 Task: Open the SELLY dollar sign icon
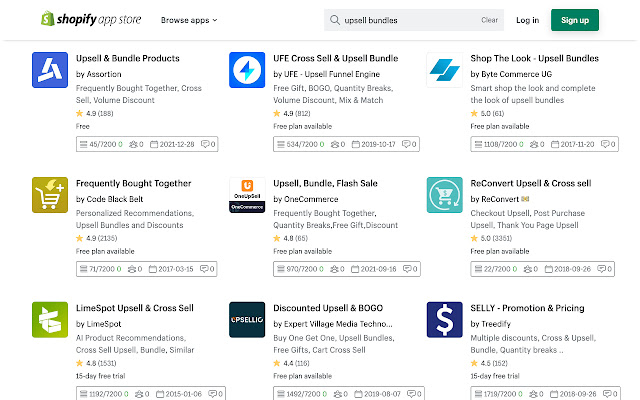(443, 320)
